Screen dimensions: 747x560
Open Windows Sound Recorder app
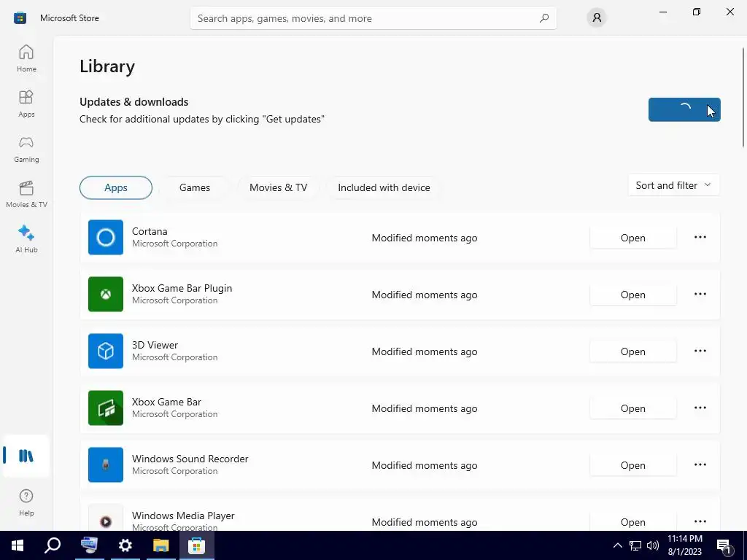coord(632,465)
